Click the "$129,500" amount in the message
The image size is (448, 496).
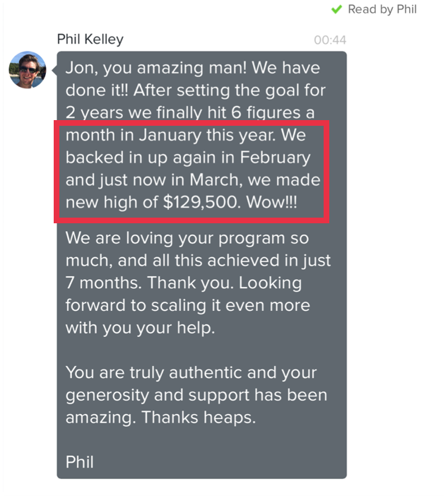coord(200,202)
